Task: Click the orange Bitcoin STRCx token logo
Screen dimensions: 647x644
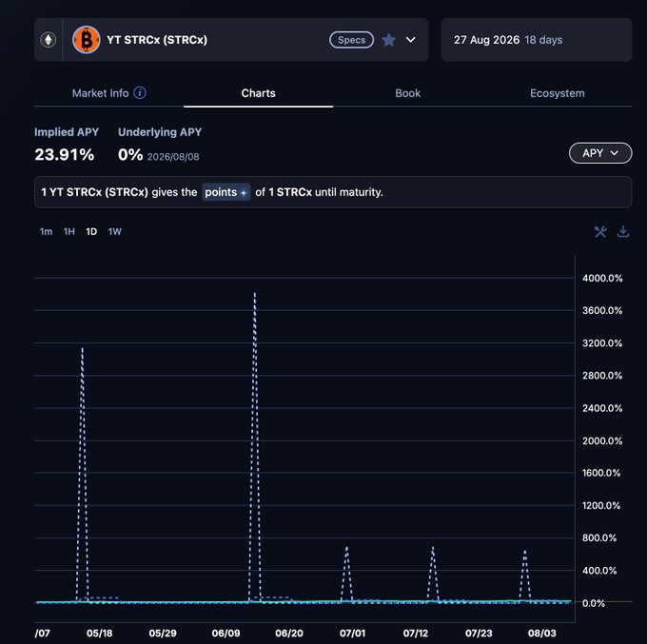Action: [87, 40]
